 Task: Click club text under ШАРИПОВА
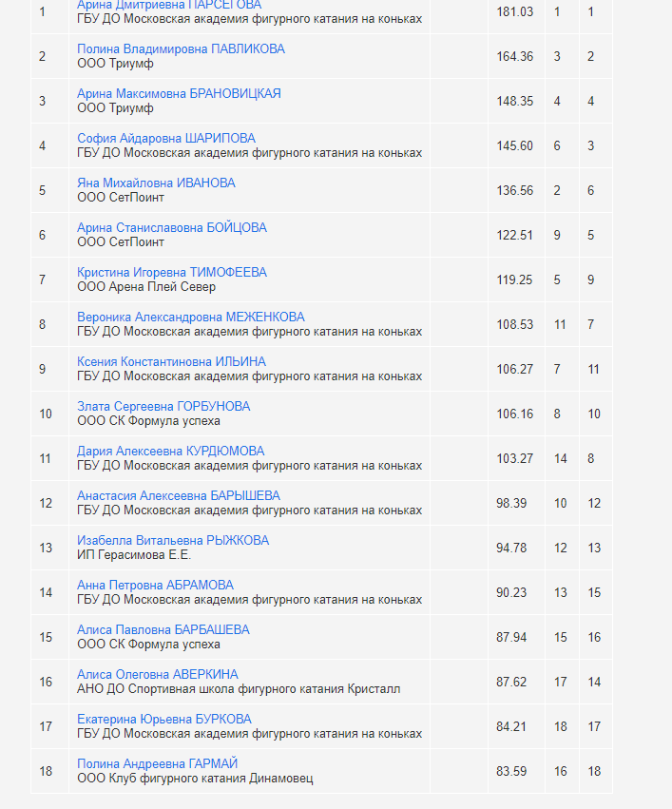(x=250, y=153)
